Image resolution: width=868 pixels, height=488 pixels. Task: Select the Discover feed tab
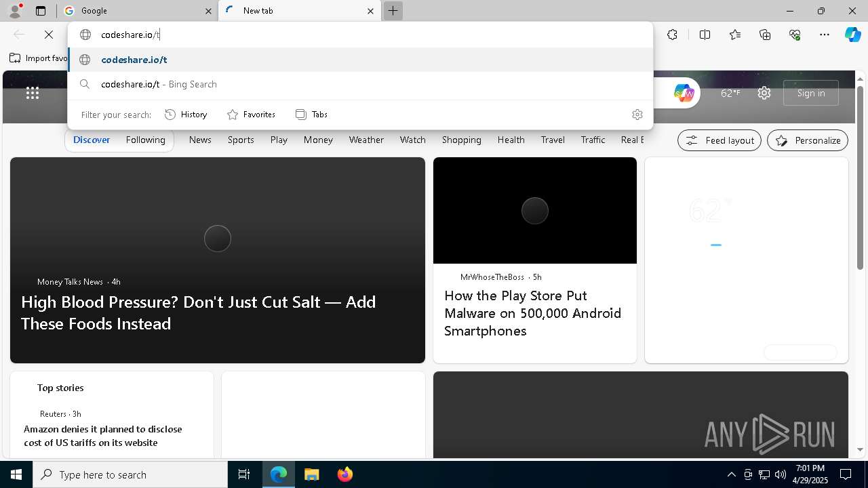(92, 140)
